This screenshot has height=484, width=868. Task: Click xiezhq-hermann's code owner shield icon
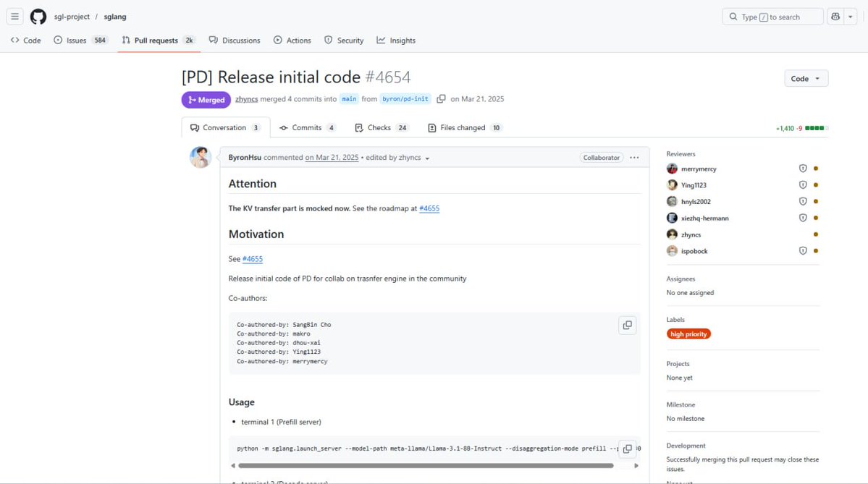[803, 218]
